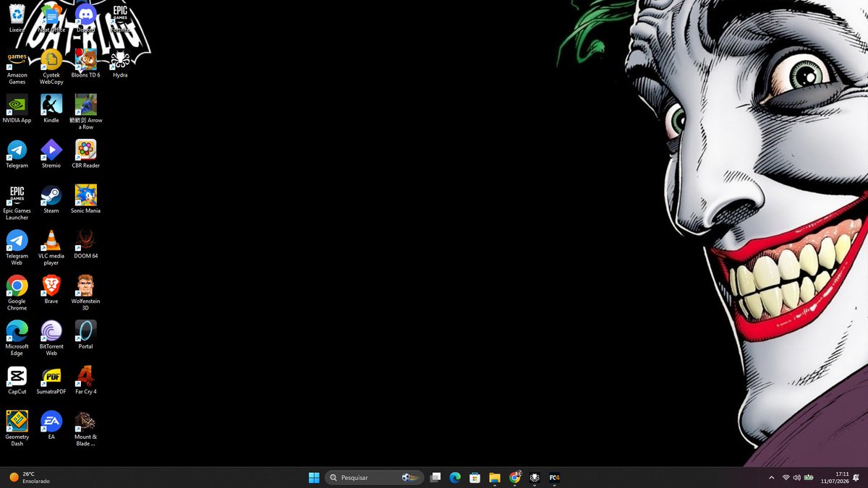Open the Steam desktop icon
Image resolution: width=868 pixels, height=488 pixels.
(x=51, y=199)
